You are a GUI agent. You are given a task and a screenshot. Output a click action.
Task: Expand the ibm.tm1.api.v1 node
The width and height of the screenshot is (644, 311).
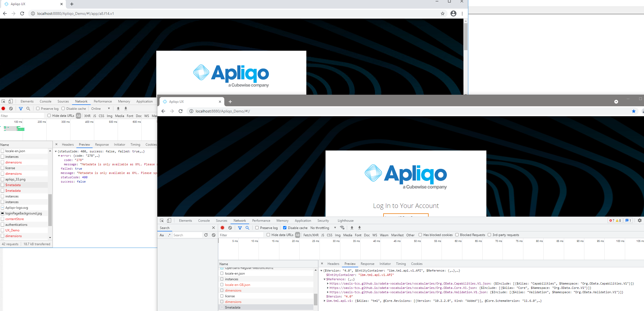tap(324, 301)
